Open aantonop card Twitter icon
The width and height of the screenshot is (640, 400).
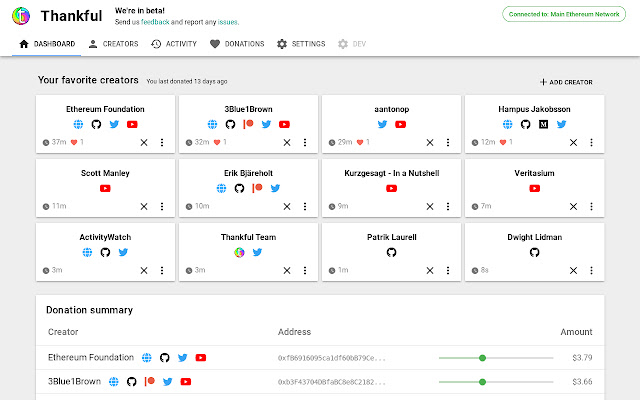pos(382,124)
